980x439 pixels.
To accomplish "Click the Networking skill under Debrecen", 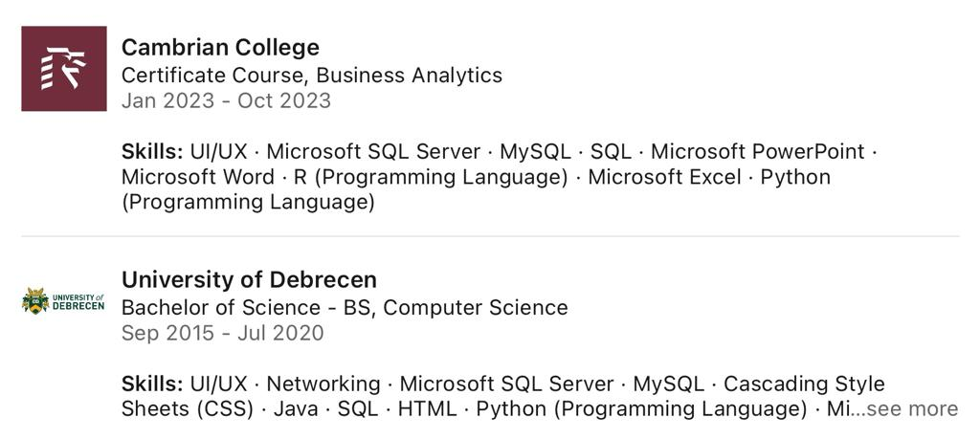I will click(323, 384).
